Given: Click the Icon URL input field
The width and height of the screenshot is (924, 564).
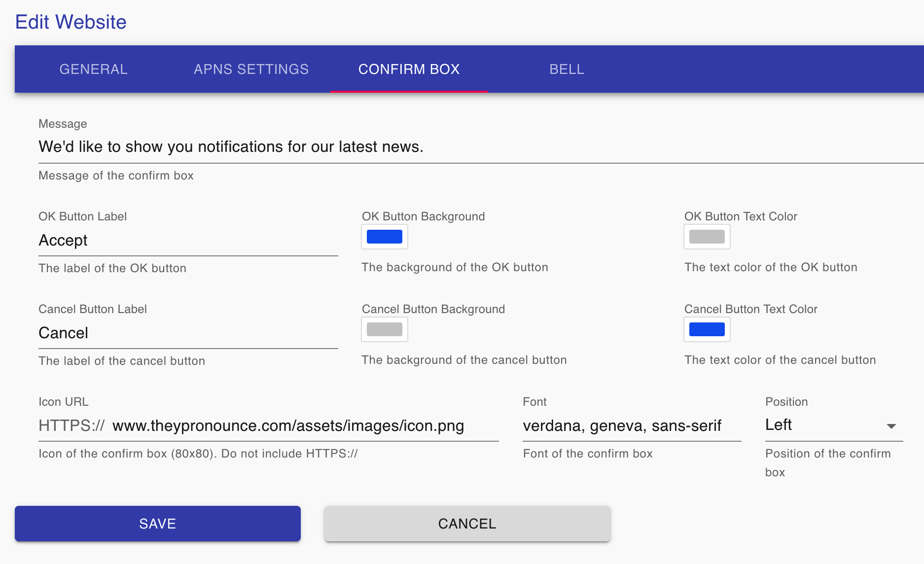Looking at the screenshot, I should coord(305,426).
